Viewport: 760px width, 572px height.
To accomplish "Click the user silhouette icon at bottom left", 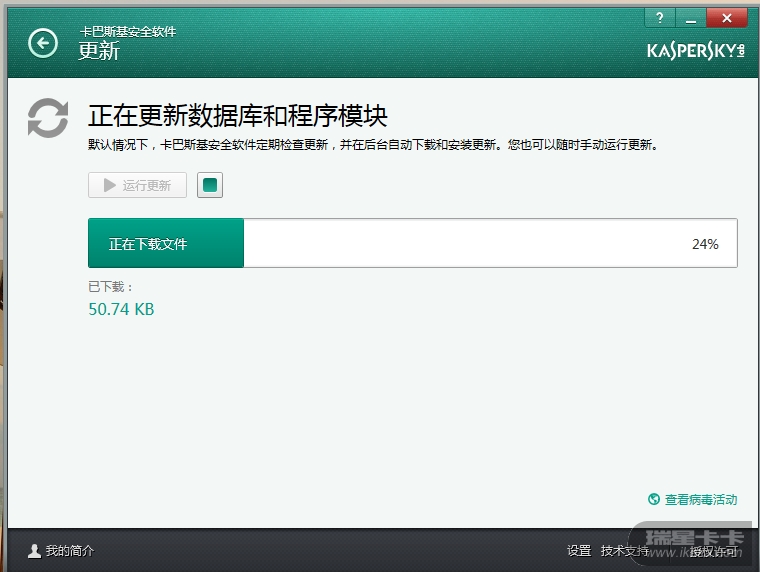I will pyautogui.click(x=34, y=551).
